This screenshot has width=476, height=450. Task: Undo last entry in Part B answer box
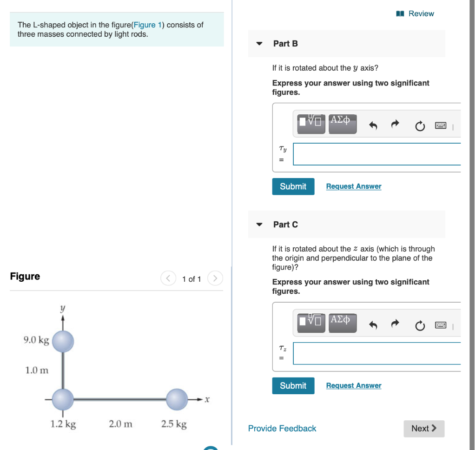(x=373, y=125)
